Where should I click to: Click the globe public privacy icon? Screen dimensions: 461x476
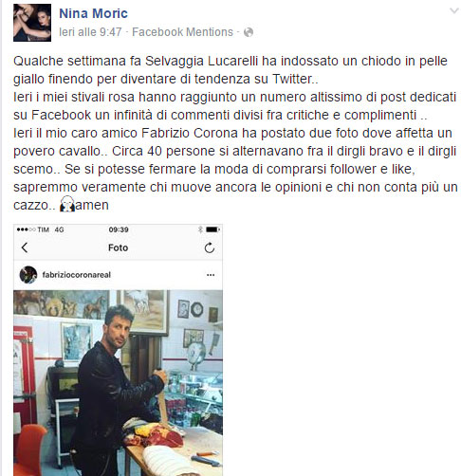pyautogui.click(x=249, y=32)
